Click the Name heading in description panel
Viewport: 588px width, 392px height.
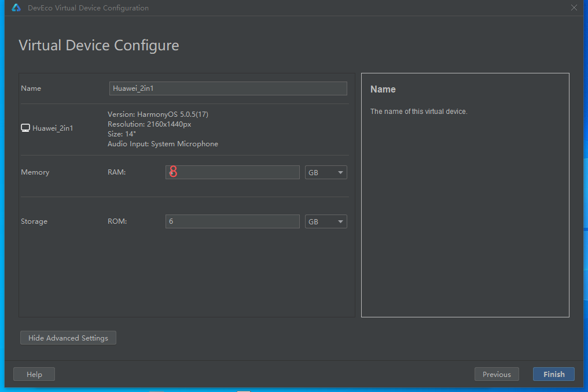(383, 90)
